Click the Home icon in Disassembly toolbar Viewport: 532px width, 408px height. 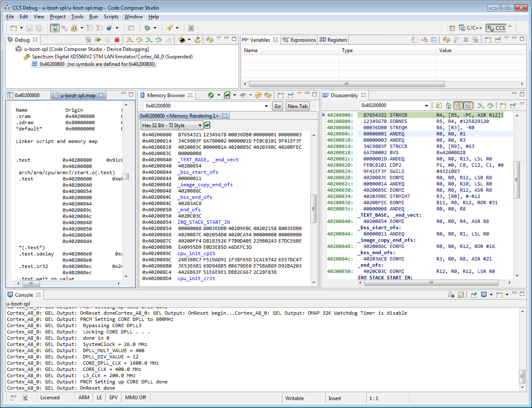pyautogui.click(x=449, y=106)
